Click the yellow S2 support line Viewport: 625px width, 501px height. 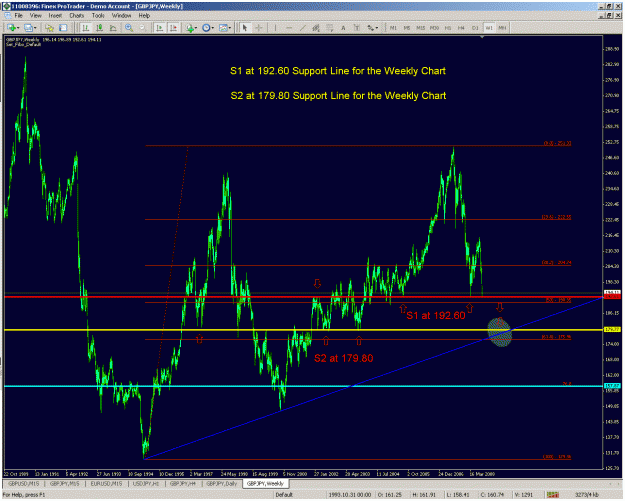(303, 330)
